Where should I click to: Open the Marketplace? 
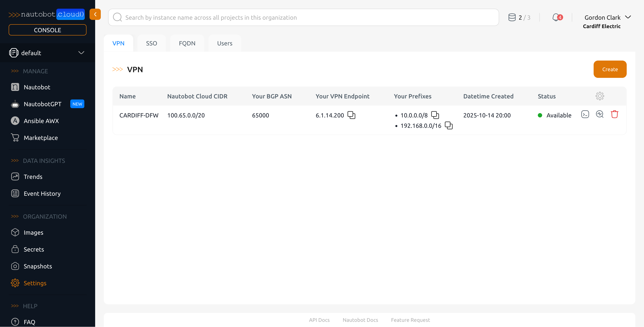click(40, 138)
